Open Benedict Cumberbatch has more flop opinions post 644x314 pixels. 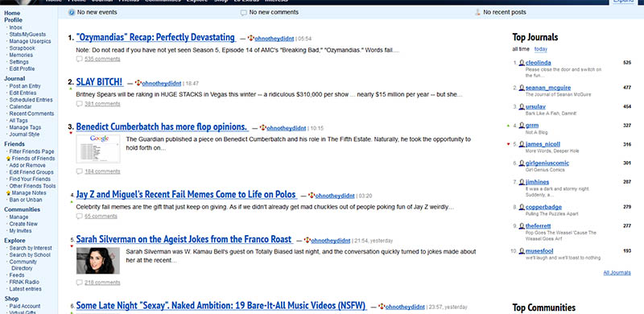point(162,126)
